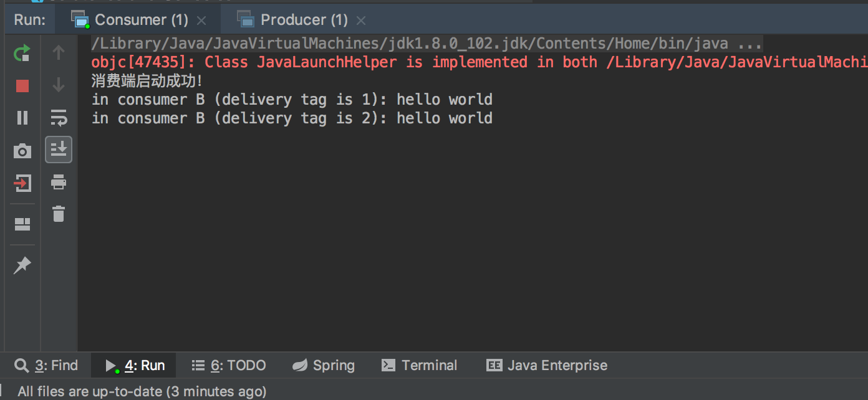The width and height of the screenshot is (868, 400).
Task: Close the Producer (1) run tab
Action: point(361,21)
